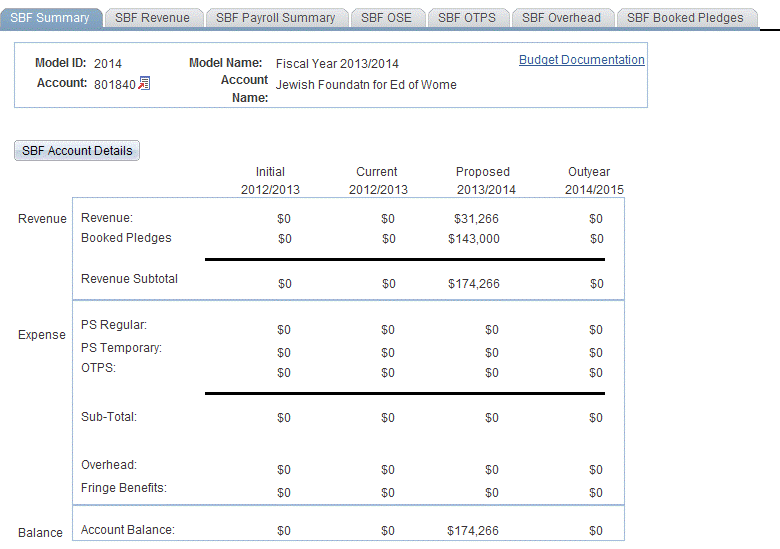Click the Proposed Revenue Subtotal $174,266

tap(474, 284)
